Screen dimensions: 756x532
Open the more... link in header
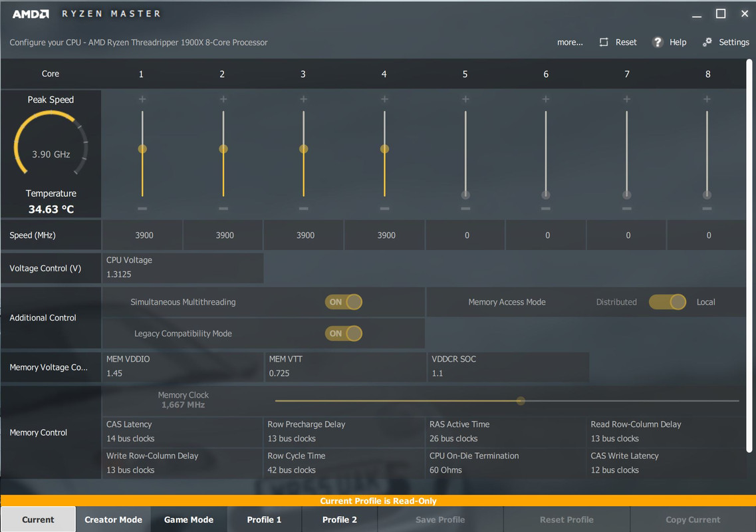tap(570, 43)
